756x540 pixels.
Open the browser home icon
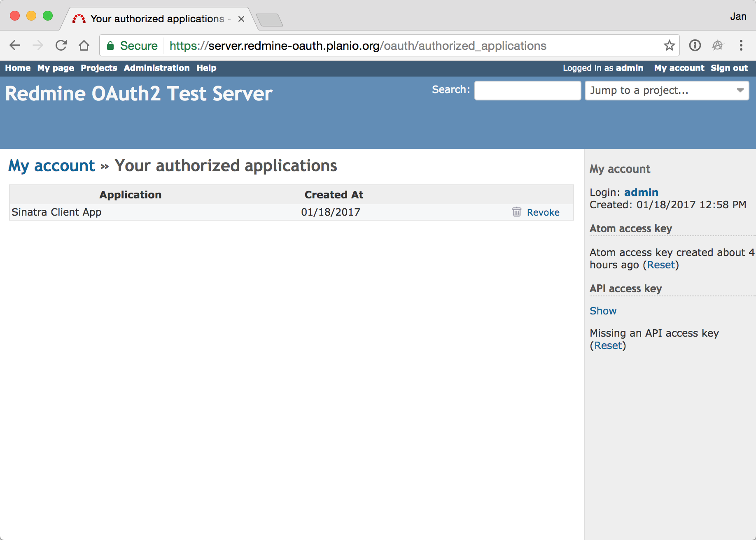[84, 45]
